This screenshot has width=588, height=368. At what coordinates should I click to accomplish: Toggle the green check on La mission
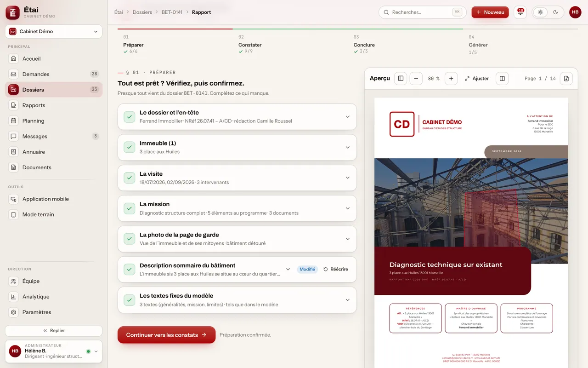[x=129, y=208]
